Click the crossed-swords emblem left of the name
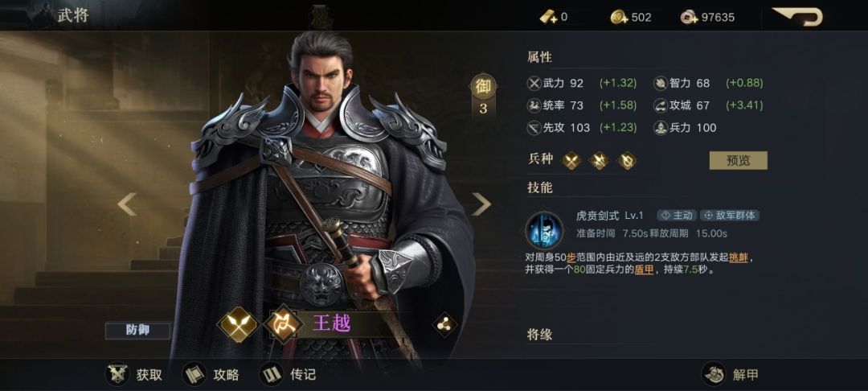The width and height of the screenshot is (868, 391). tap(239, 324)
